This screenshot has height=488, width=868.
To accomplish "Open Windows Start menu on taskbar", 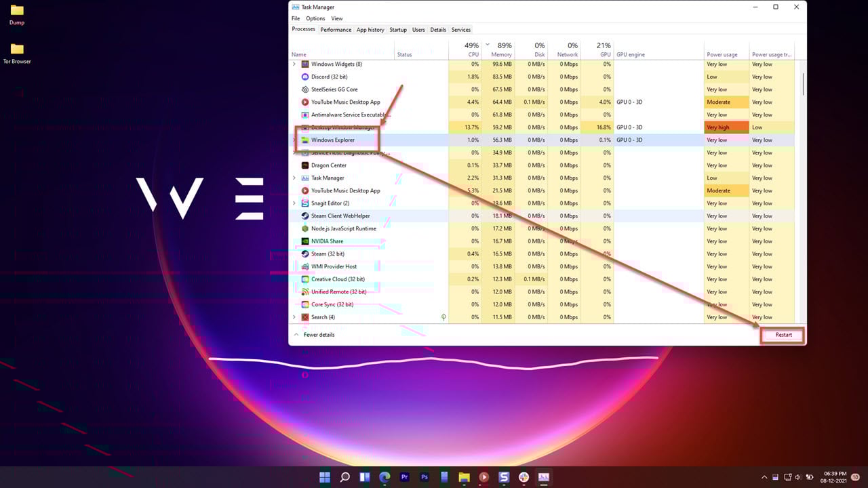I will point(325,477).
